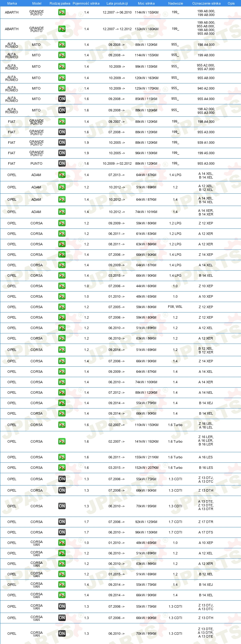This screenshot has width=241, height=644.
Task: Click petrol icon for Corsa A 14 NEL row
Action: coord(62,392)
